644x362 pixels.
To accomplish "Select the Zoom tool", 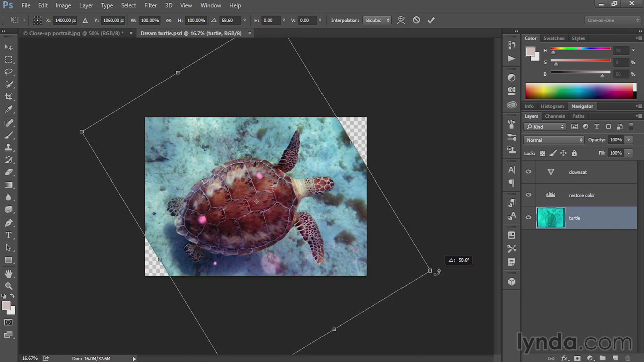I will click(9, 286).
